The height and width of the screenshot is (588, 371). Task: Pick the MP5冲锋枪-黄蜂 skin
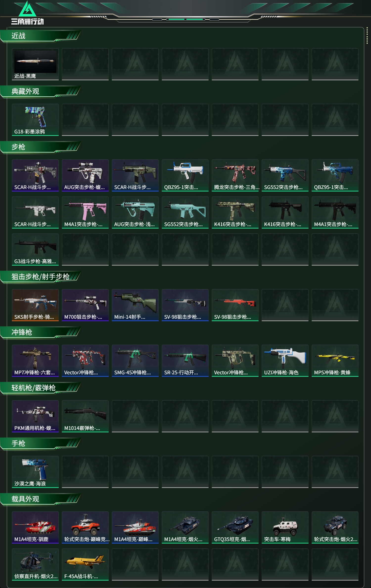click(335, 361)
